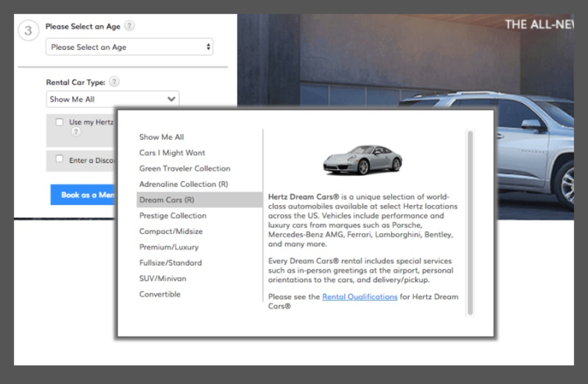
Task: Open the Please Select an Age dropdown
Action: click(x=130, y=47)
